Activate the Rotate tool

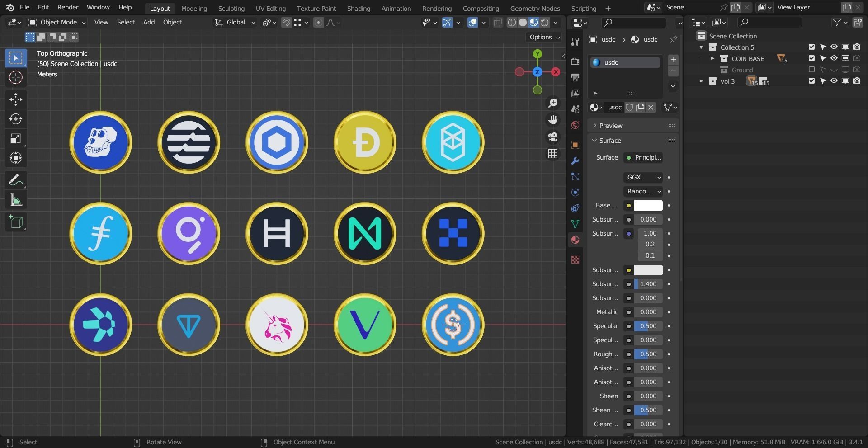point(16,119)
